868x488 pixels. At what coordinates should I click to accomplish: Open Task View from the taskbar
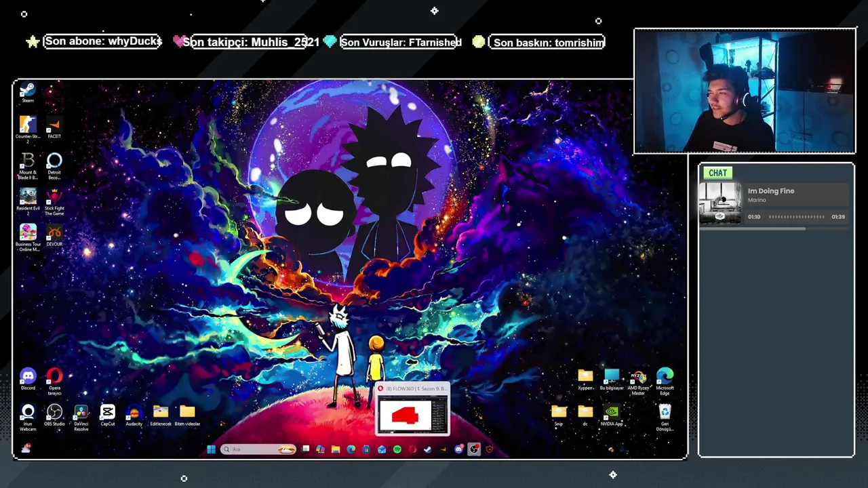pyautogui.click(x=306, y=449)
